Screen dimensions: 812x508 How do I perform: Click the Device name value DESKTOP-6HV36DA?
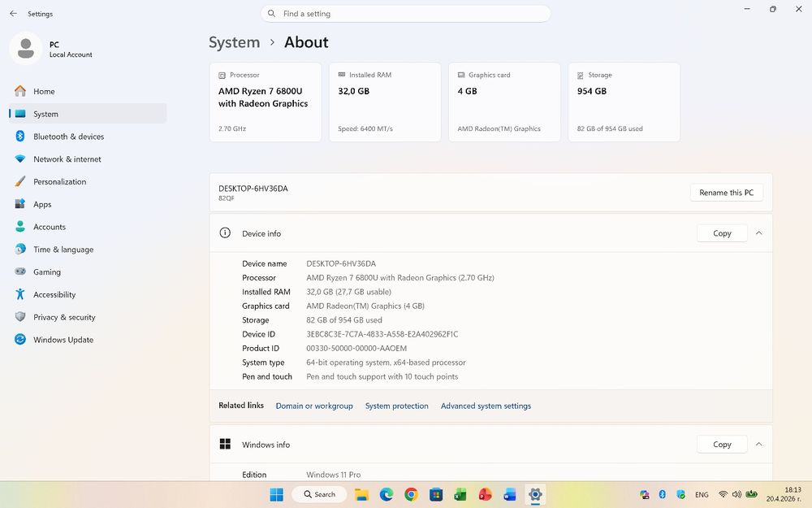pos(341,264)
